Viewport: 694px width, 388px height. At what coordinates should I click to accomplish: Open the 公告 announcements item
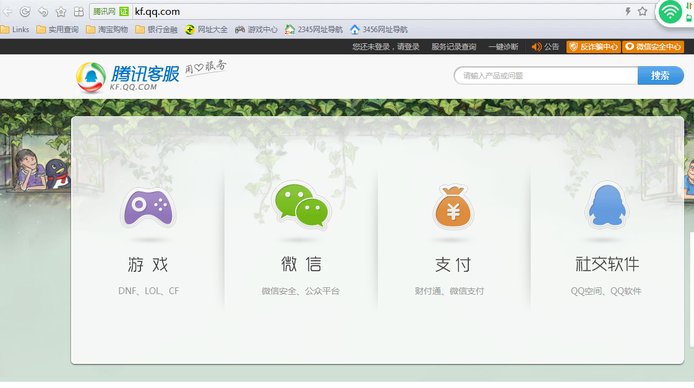545,47
